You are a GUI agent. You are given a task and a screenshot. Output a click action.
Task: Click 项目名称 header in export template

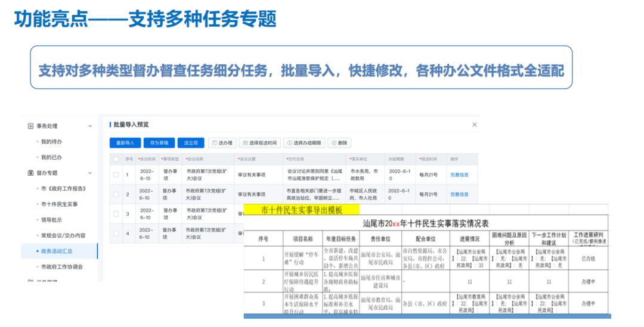(x=303, y=239)
